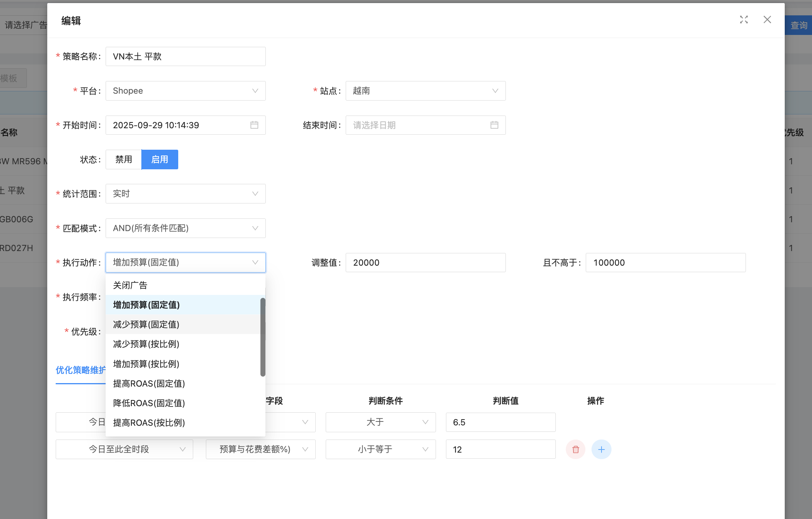Choose 关闭广告 from action list
812x519 pixels.
tap(130, 285)
